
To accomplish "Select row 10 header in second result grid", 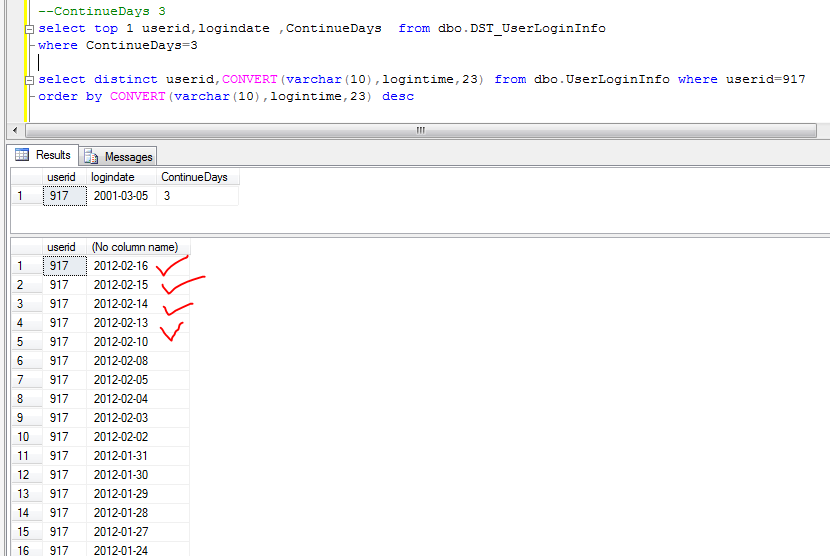I will 27,437.
